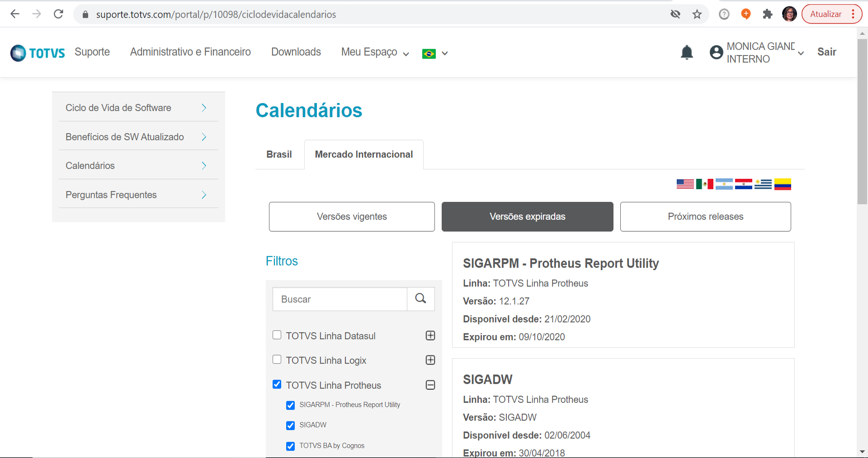Uncheck SIGARPM - Protheus Report Utility
The height and width of the screenshot is (458, 868).
point(291,405)
